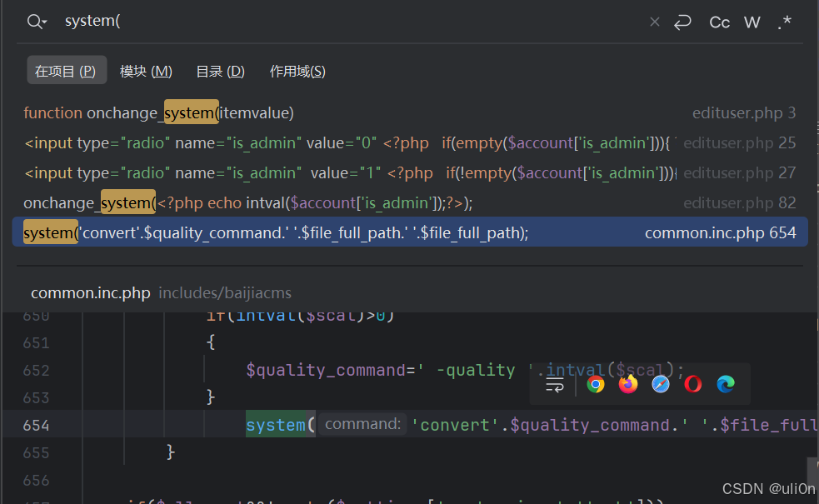Click the common.inc.php preview file name
This screenshot has width=819, height=504.
(90, 293)
